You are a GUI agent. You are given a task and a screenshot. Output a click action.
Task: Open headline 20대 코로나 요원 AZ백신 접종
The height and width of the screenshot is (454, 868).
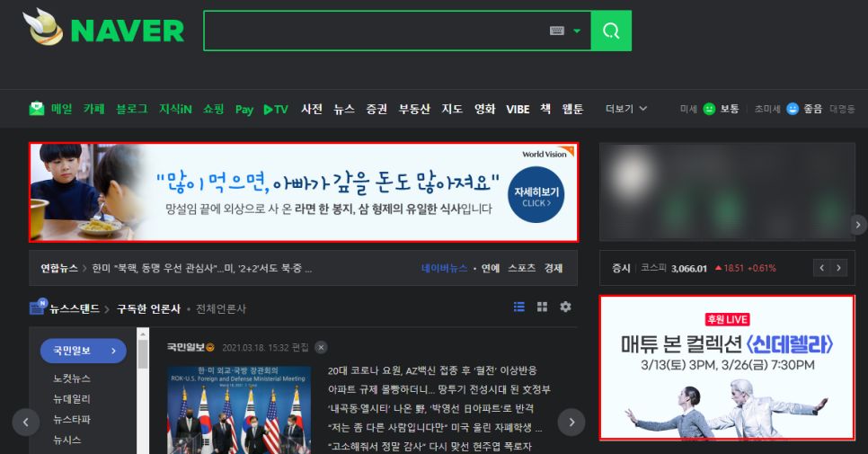click(x=432, y=370)
